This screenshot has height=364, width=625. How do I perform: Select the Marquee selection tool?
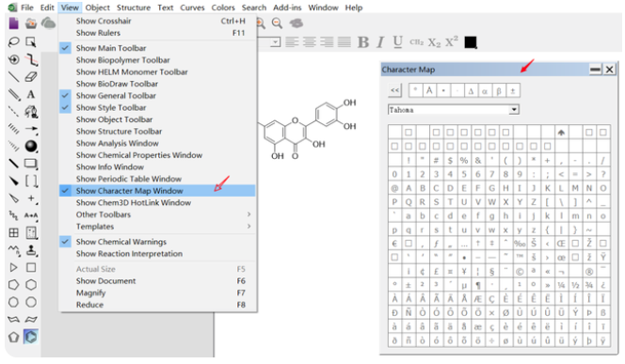point(31,41)
